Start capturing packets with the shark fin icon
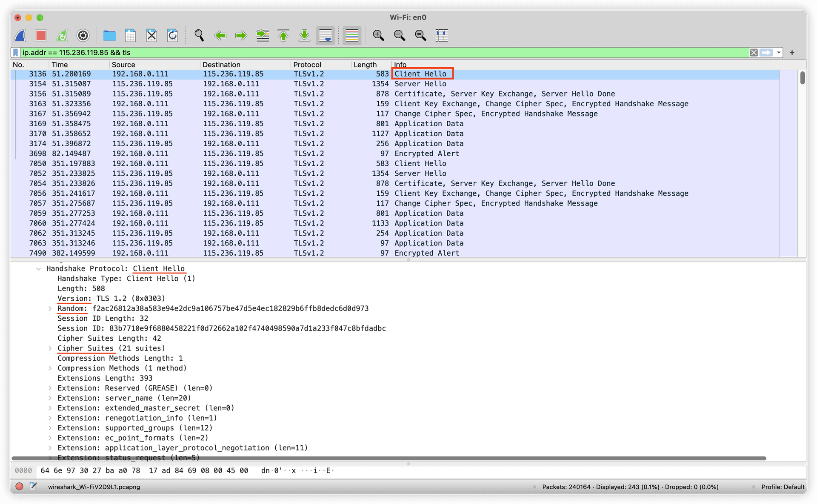 (20, 35)
